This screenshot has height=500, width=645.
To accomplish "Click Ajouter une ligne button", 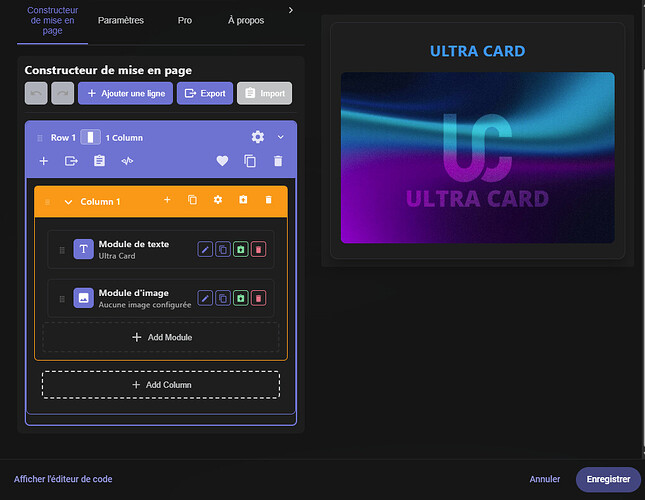I will [x=125, y=93].
